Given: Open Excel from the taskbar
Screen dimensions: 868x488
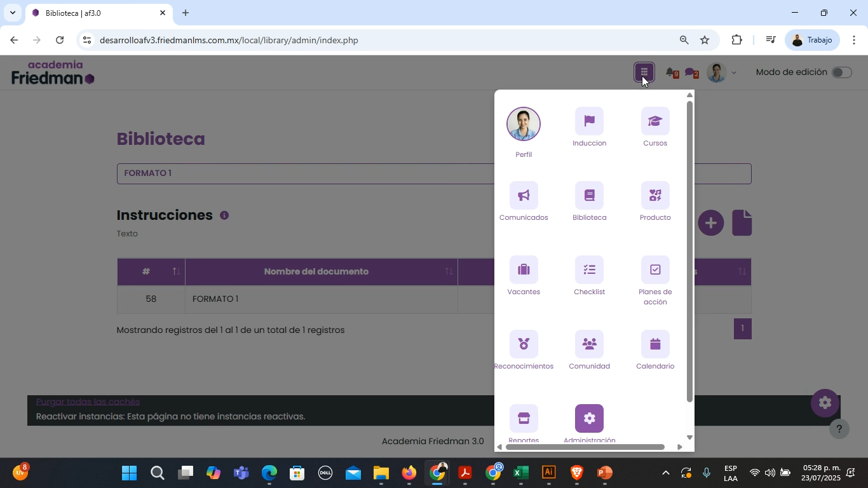Looking at the screenshot, I should (x=521, y=473).
